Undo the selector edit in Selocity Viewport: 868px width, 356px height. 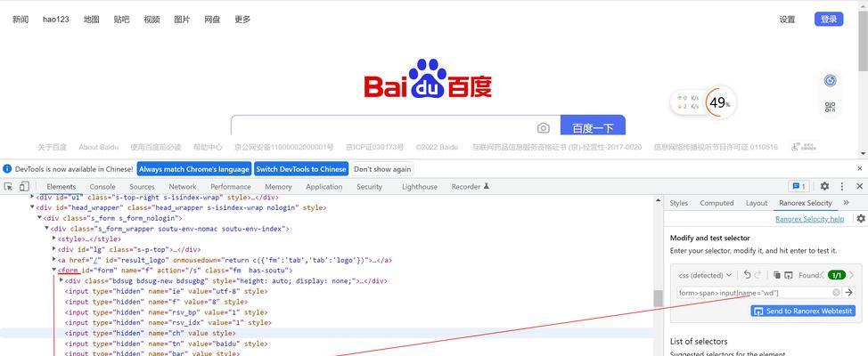point(748,275)
